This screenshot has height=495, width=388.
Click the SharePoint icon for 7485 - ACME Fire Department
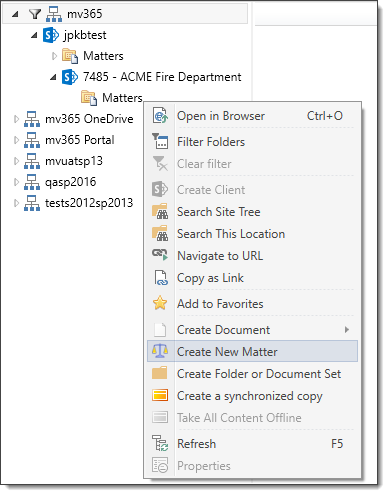click(x=70, y=77)
